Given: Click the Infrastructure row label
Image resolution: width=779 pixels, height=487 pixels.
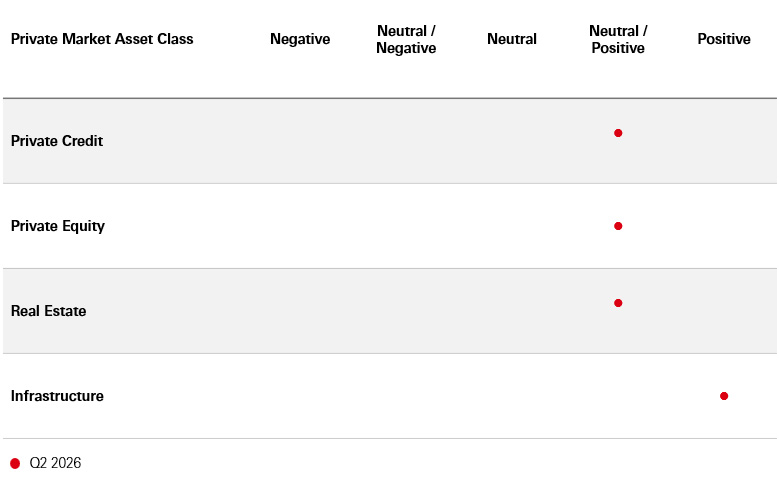Looking at the screenshot, I should tap(57, 396).
